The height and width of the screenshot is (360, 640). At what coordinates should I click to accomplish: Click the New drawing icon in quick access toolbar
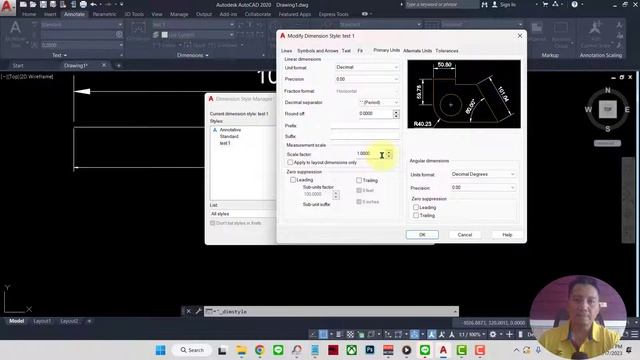coord(23,4)
